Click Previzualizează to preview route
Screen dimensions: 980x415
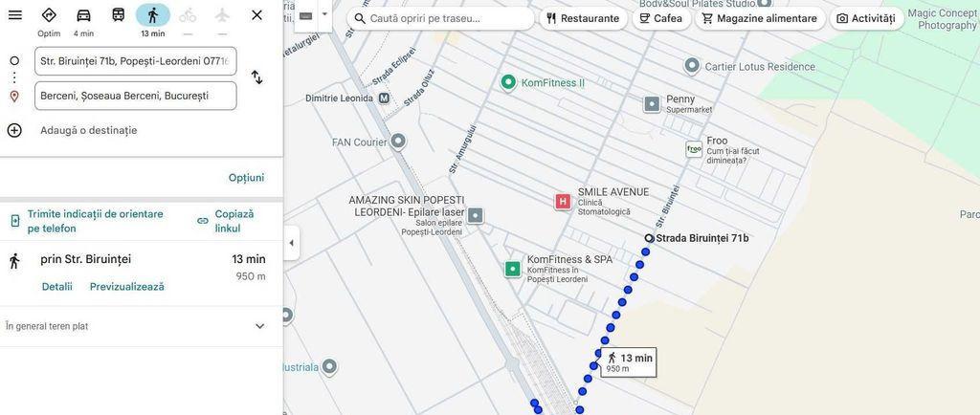[x=127, y=287]
